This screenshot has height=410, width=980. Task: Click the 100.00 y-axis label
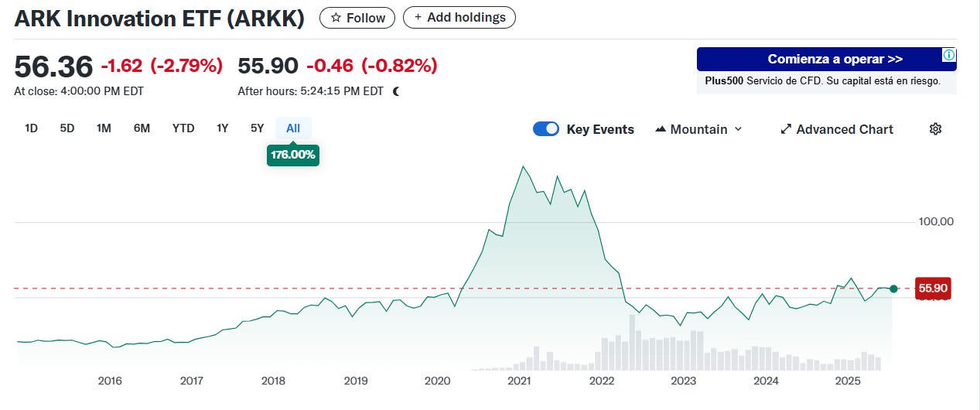point(936,221)
